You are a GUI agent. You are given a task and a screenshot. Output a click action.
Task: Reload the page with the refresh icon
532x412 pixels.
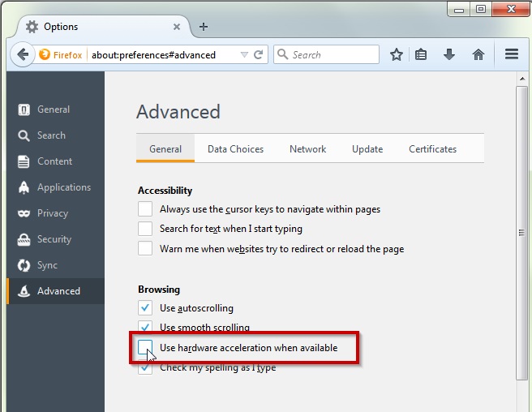(x=259, y=55)
